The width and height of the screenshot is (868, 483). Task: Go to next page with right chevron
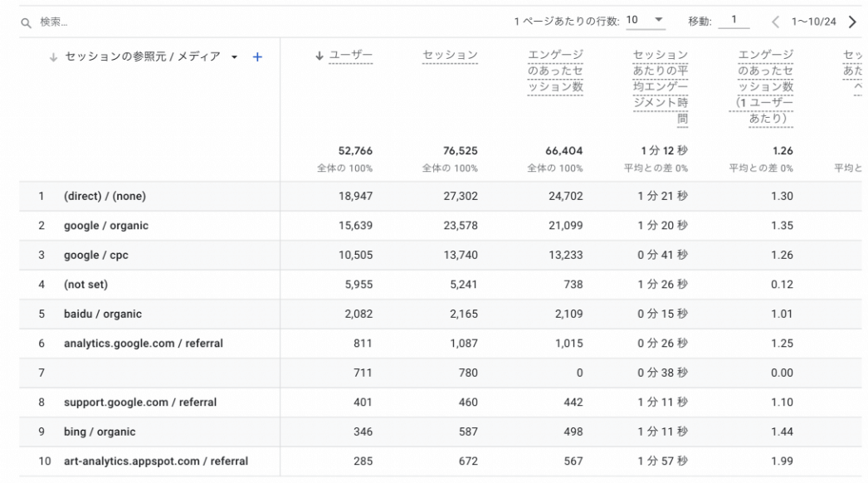(x=852, y=22)
